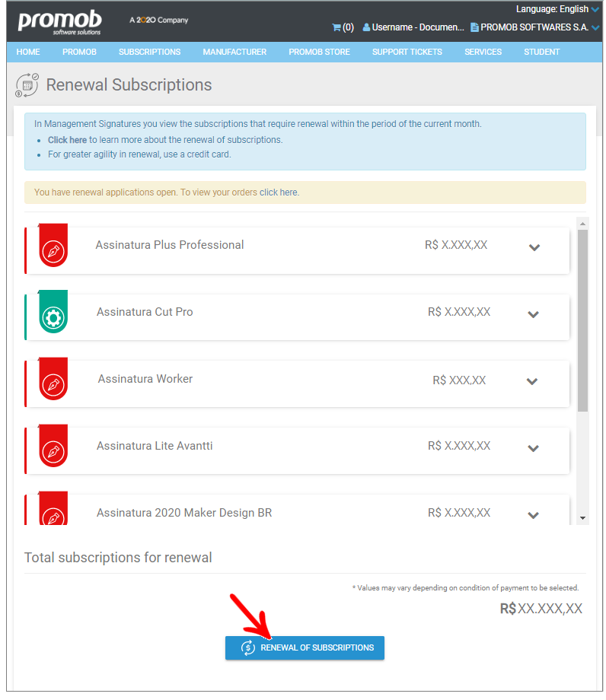
Task: Expand the Assinatura Plus Professional subscription
Action: pyautogui.click(x=534, y=247)
